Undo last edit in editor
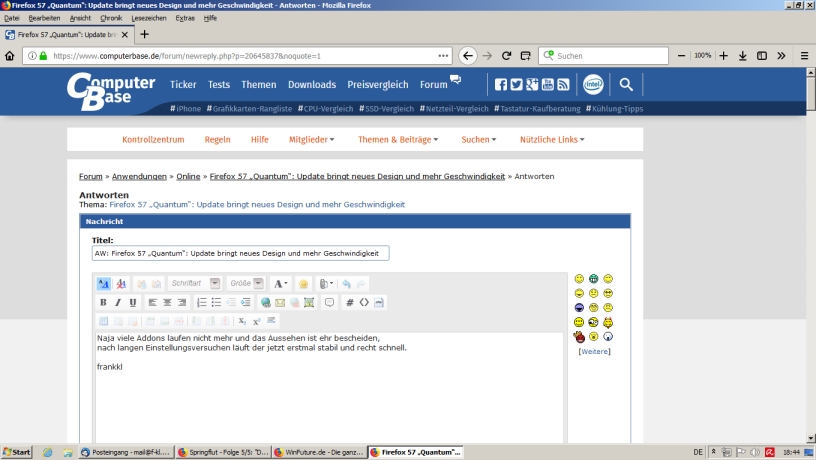 click(347, 284)
